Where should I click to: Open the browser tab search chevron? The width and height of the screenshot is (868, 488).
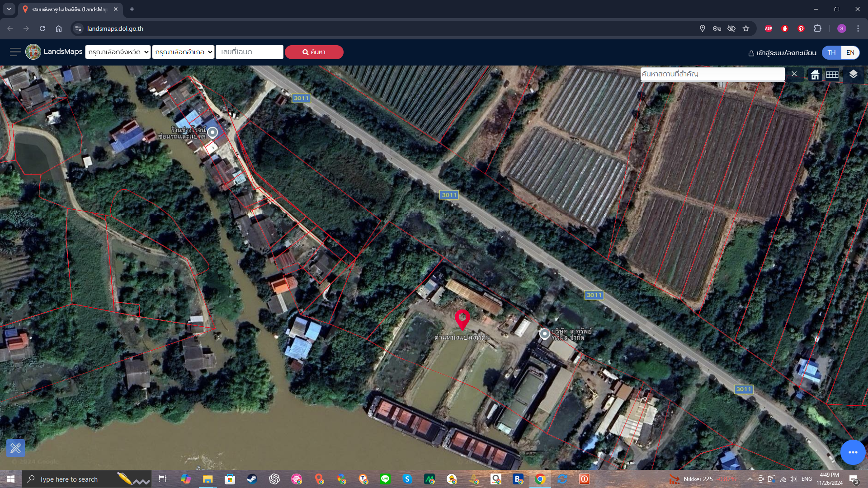(9, 9)
